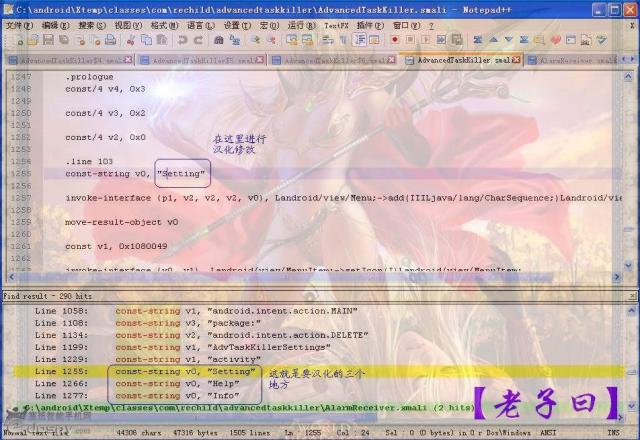640x440 pixels.
Task: Open Find with the binoculars icon
Action: click(219, 40)
